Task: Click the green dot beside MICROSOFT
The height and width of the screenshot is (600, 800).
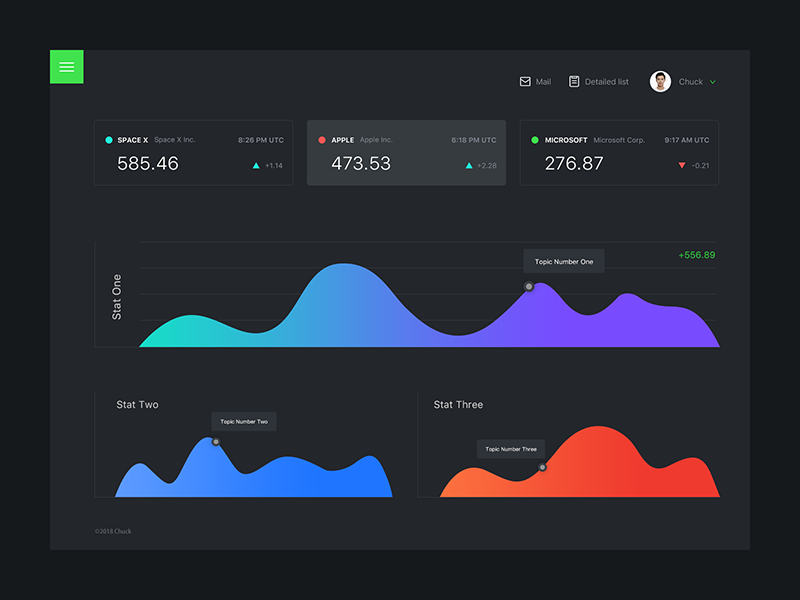Action: tap(535, 140)
